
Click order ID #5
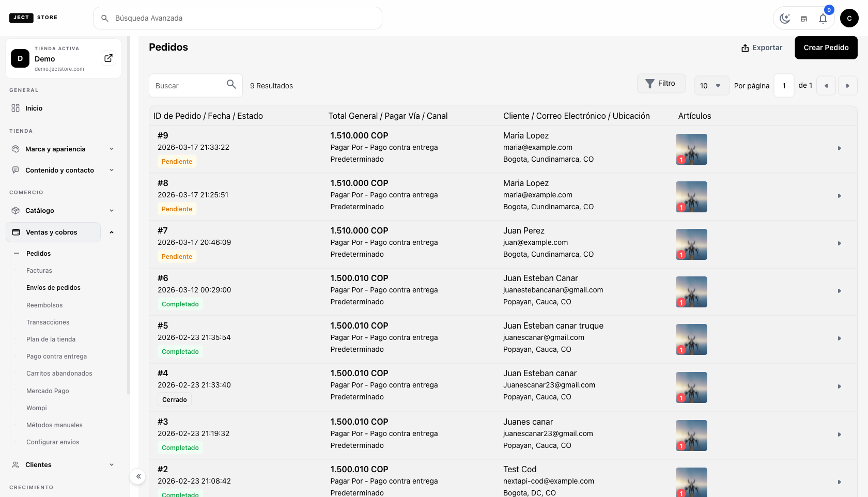(x=163, y=325)
